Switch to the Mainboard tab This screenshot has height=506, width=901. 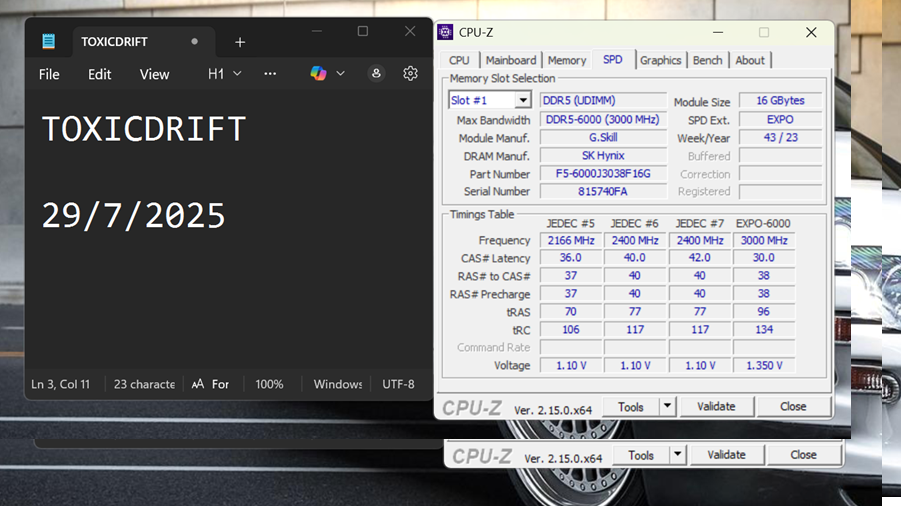pyautogui.click(x=511, y=60)
